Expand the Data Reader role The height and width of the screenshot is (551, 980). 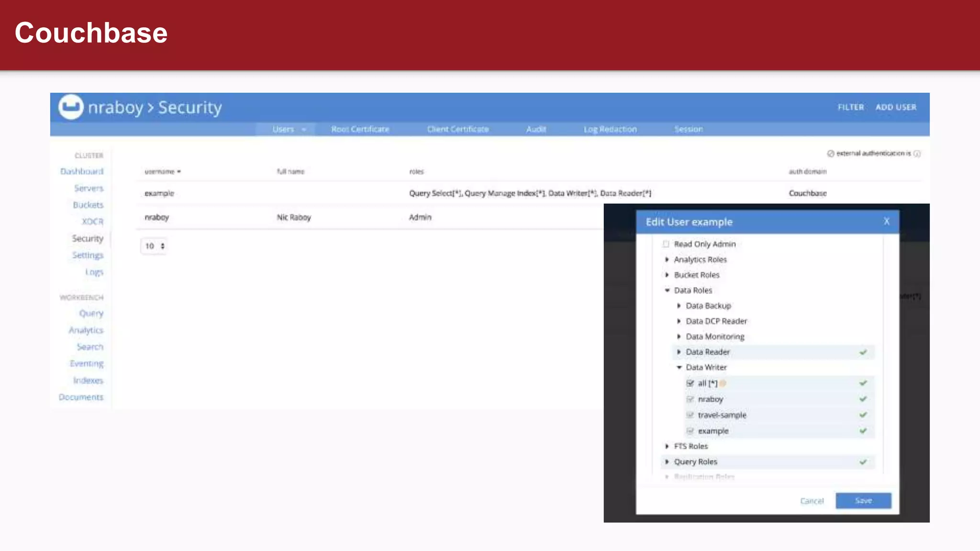(679, 352)
